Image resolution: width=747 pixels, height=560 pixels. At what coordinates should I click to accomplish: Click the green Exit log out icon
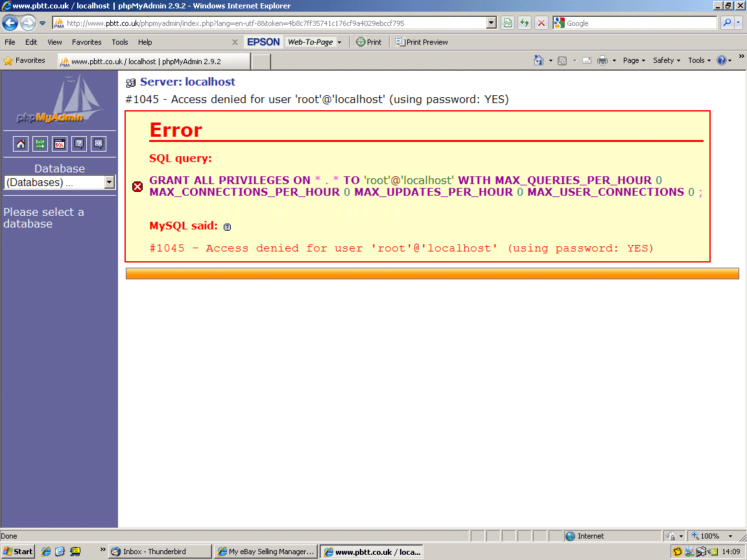(x=40, y=144)
